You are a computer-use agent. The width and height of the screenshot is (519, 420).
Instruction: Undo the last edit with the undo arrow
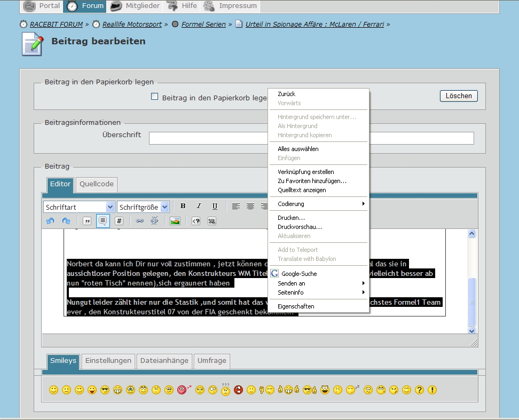click(50, 221)
